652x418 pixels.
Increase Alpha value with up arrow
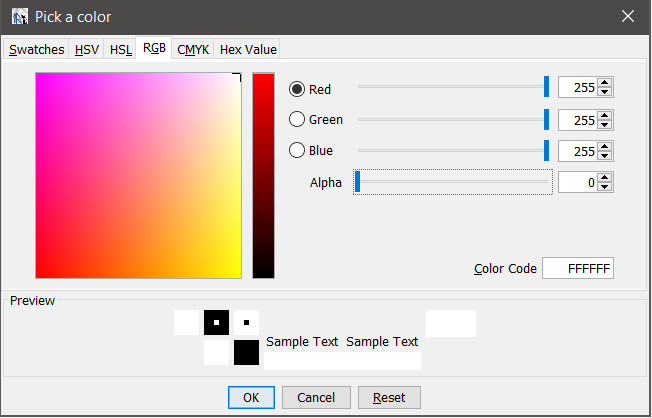point(604,177)
